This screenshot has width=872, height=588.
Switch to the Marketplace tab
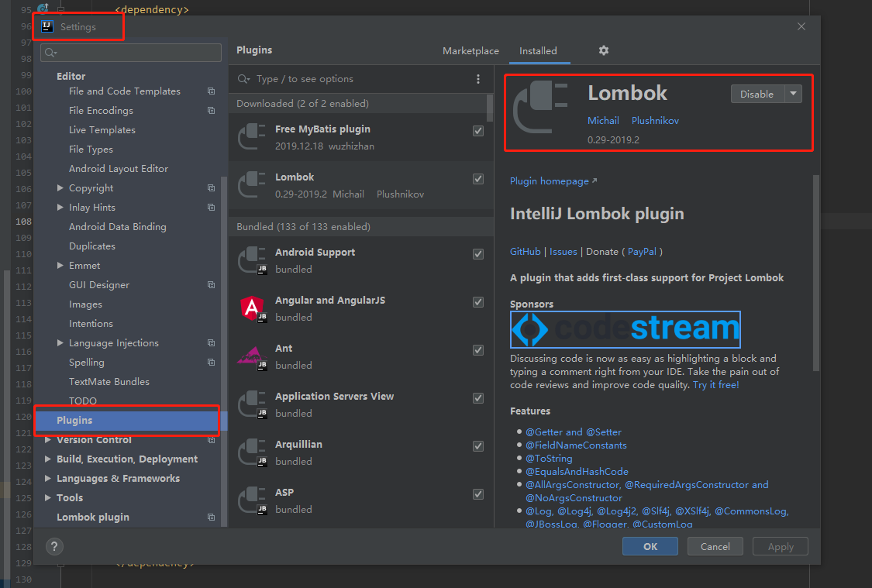pos(470,50)
